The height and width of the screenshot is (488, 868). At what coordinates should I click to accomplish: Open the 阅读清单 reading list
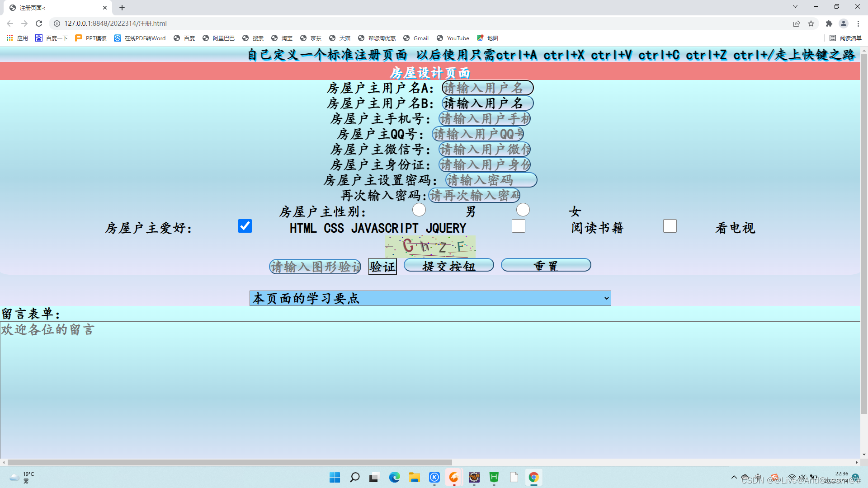(x=847, y=38)
